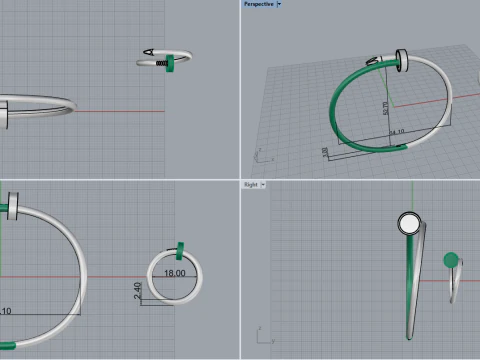Click the z-y axis indicator in Right view
Viewport: 480px width, 360px height.
[x=265, y=336]
